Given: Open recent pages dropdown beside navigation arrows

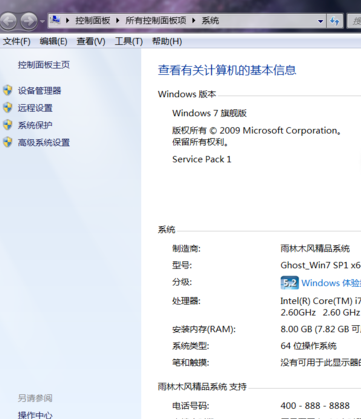Looking at the screenshot, I should point(42,21).
